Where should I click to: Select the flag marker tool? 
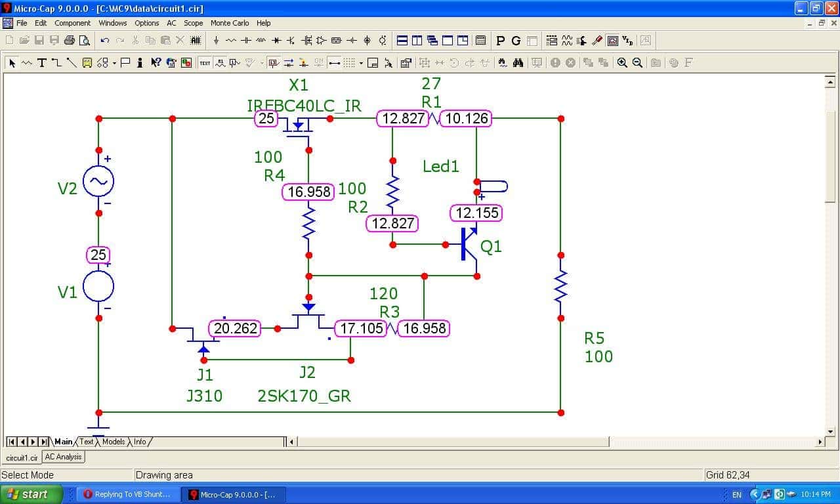pyautogui.click(x=125, y=63)
